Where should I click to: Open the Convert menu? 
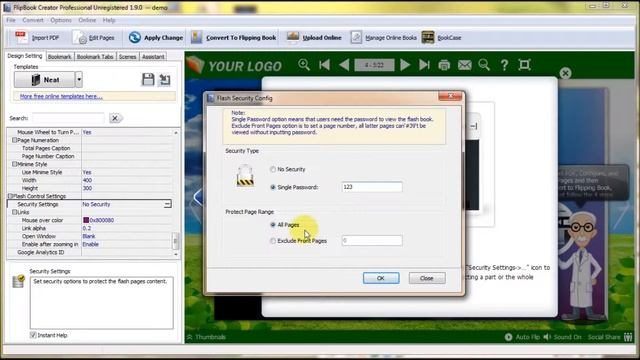(x=33, y=20)
